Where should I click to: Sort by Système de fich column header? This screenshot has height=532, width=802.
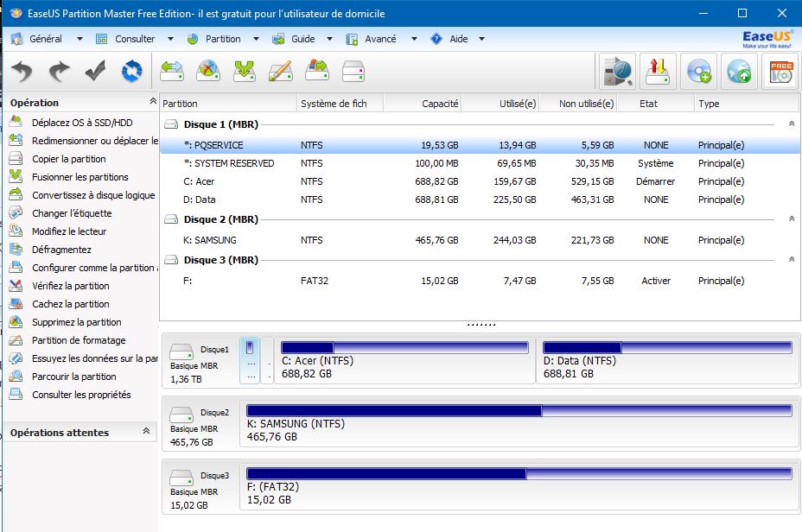click(x=340, y=104)
